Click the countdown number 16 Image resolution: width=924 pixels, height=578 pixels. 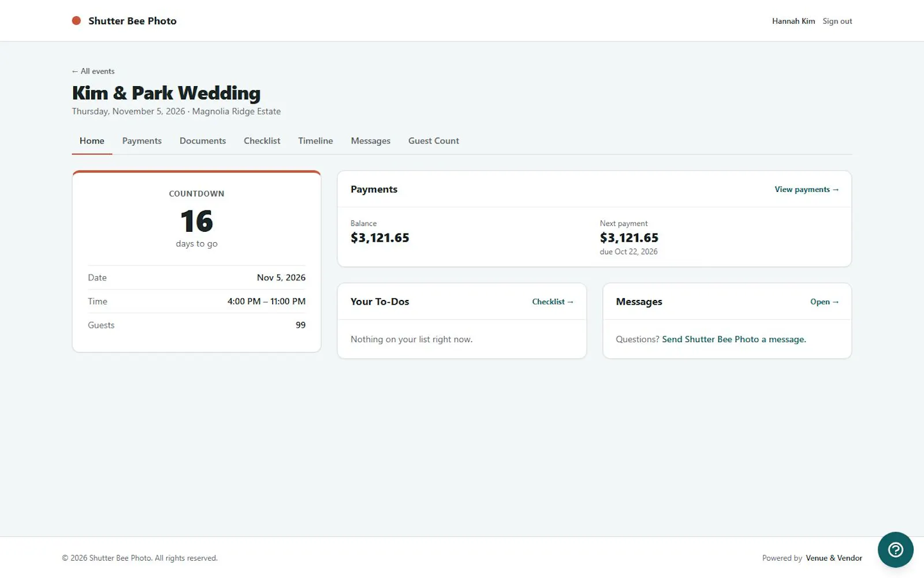[197, 221]
